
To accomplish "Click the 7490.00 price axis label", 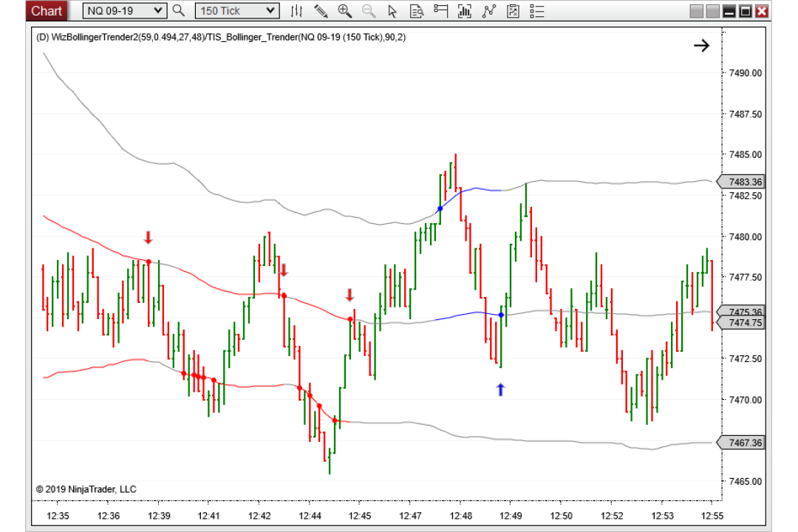I will 746,73.
